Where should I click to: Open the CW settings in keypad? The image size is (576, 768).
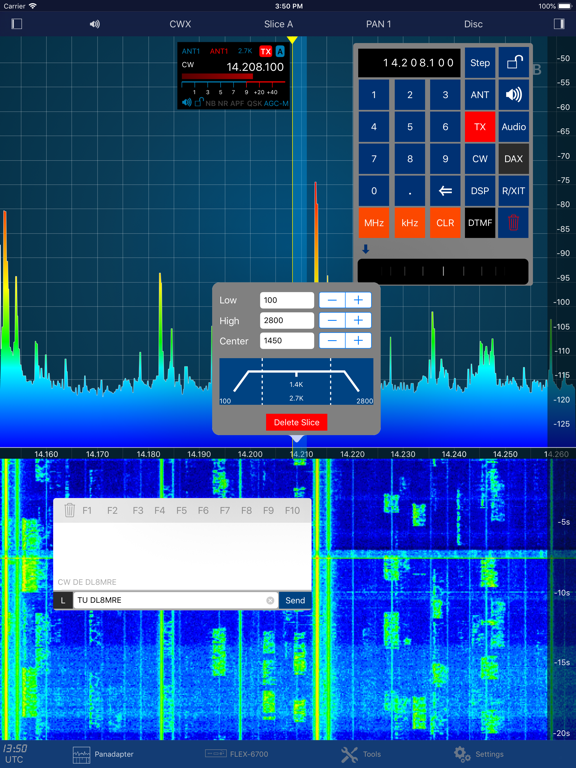coord(480,159)
